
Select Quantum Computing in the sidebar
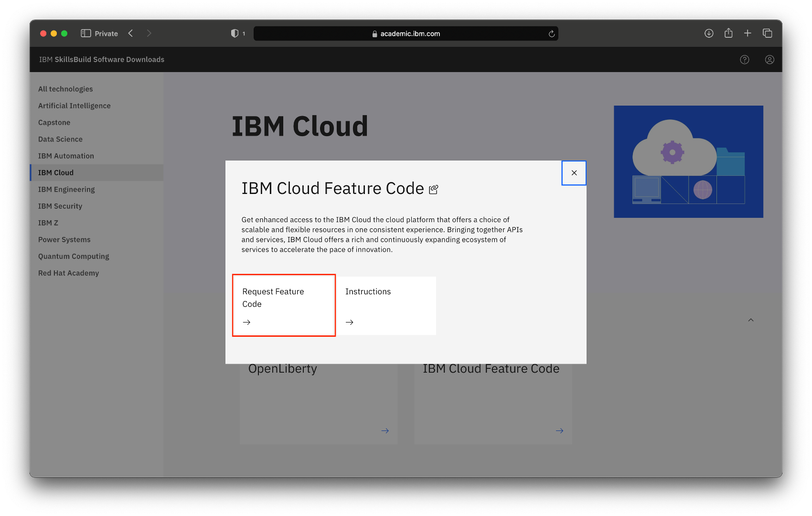point(74,256)
